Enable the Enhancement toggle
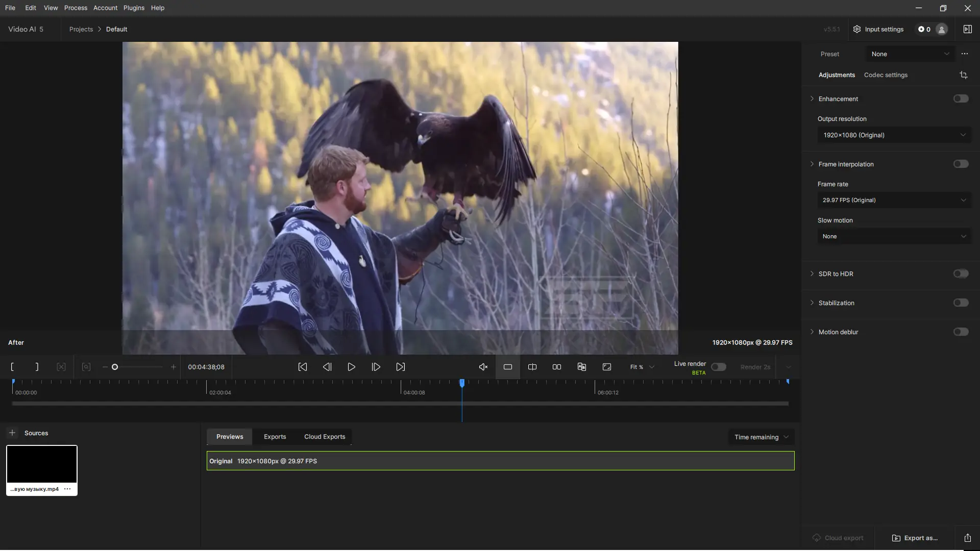 click(961, 98)
